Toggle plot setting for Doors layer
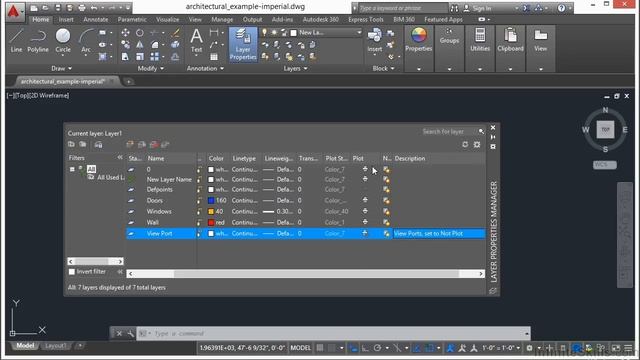The image size is (640, 360). pyautogui.click(x=365, y=200)
